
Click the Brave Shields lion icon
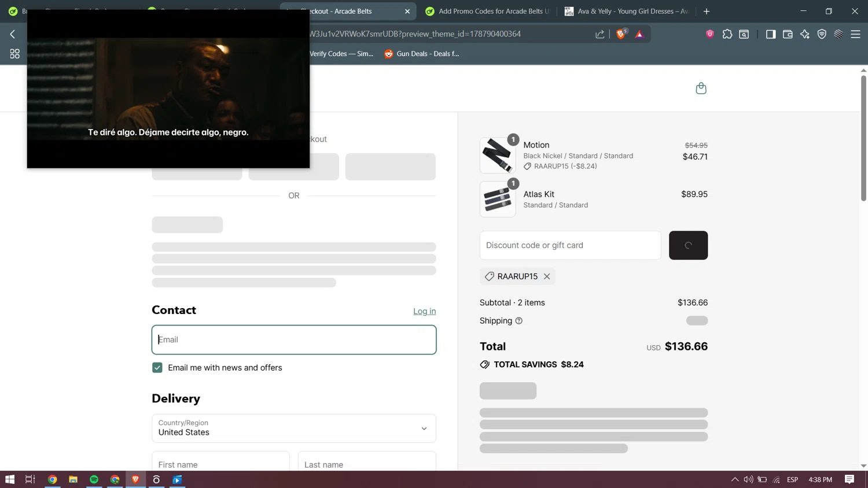coord(621,34)
